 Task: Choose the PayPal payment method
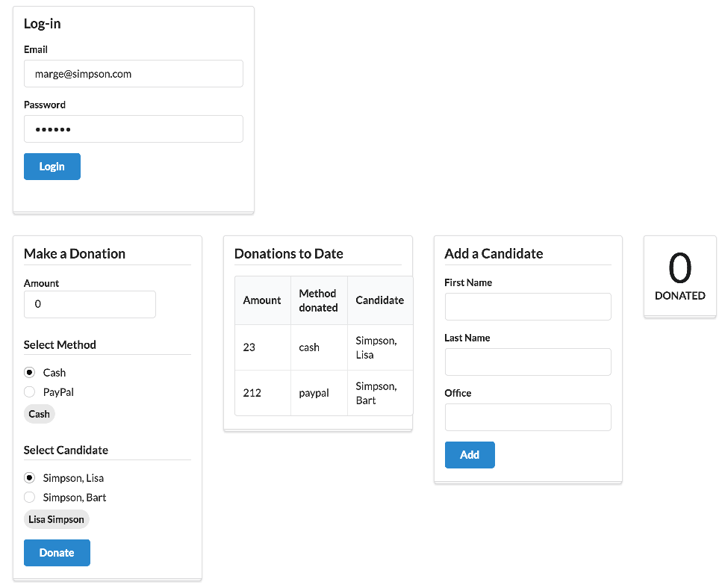pyautogui.click(x=30, y=392)
